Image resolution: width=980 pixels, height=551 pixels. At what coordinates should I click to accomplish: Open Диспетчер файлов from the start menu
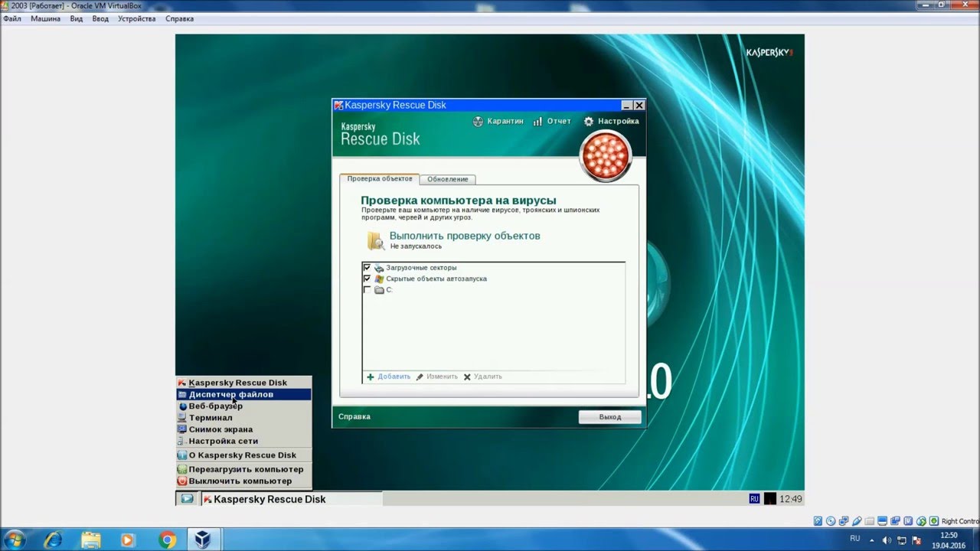pos(243,394)
